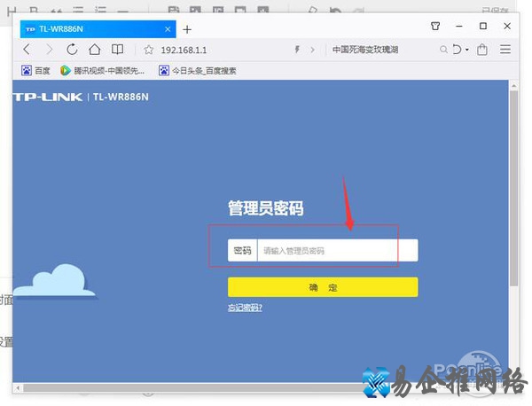The image size is (532, 406).
Task: Click the scrollbar up arrow
Action: pyautogui.click(x=513, y=85)
